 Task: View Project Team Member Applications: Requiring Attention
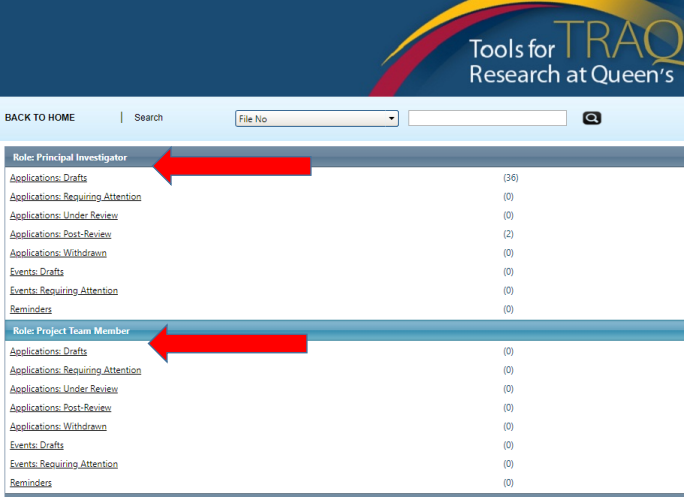pyautogui.click(x=75, y=371)
